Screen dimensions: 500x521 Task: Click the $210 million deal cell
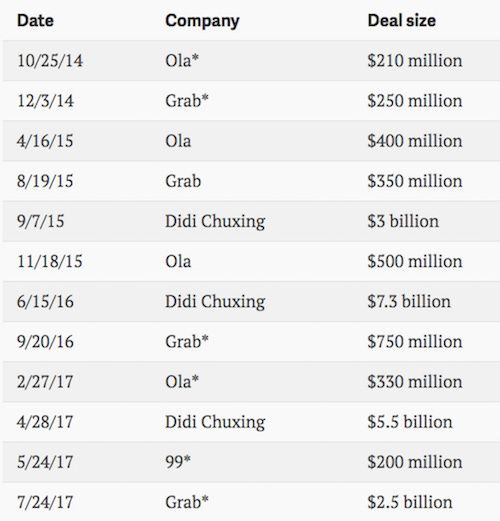[x=415, y=61]
